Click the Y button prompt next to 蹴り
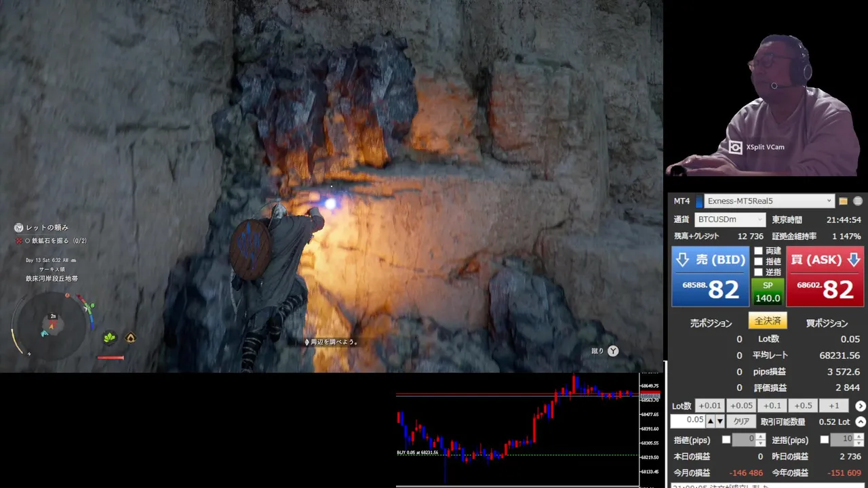Screen dimensions: 868x488 (x=613, y=351)
